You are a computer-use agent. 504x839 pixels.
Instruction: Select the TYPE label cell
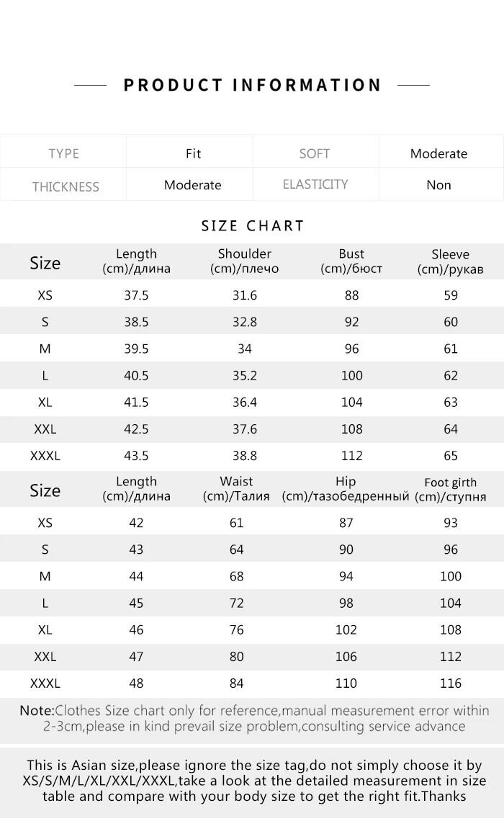tap(63, 153)
